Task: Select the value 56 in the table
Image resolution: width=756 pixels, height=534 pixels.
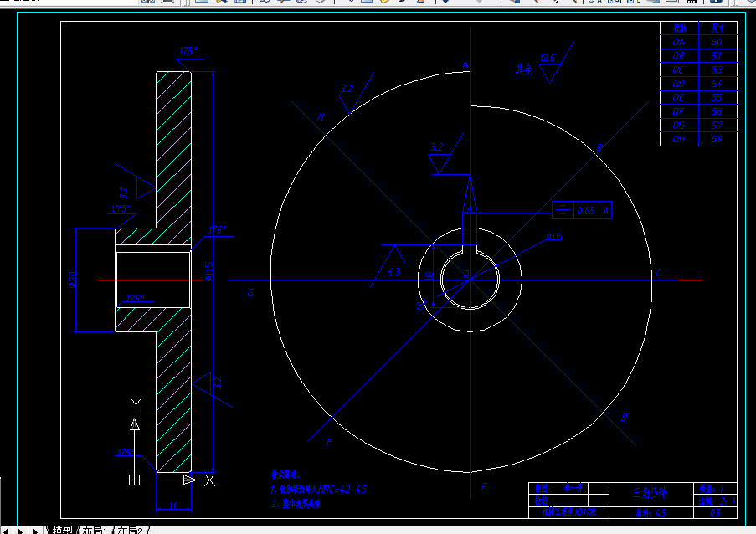Action: tap(717, 111)
